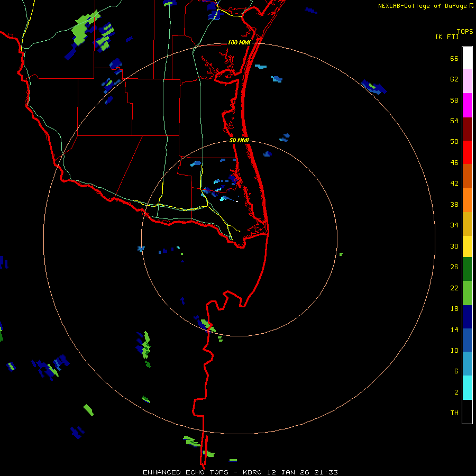Choose the medium blue legend swatch
This screenshot has height=476, width=476.
click(467, 340)
